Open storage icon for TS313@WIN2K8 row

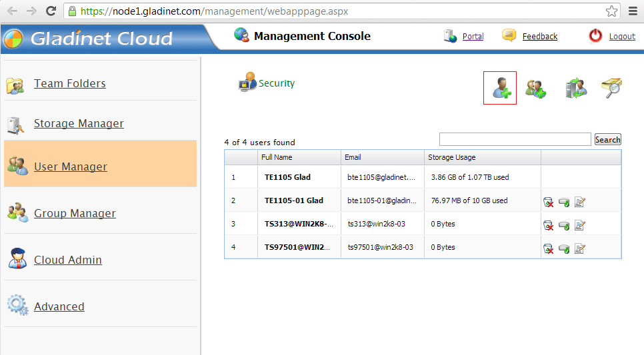[x=564, y=226]
